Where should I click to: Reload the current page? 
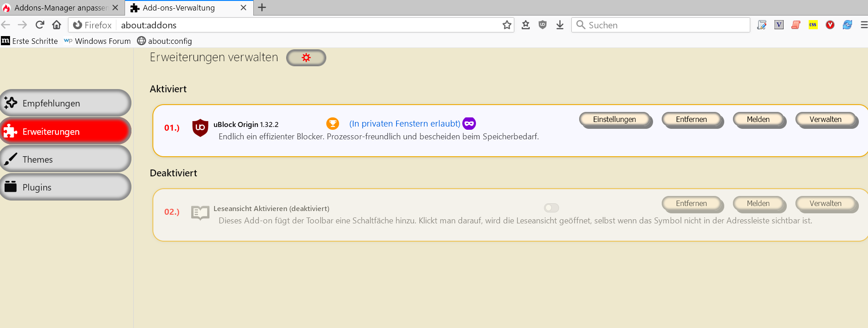pyautogui.click(x=40, y=25)
